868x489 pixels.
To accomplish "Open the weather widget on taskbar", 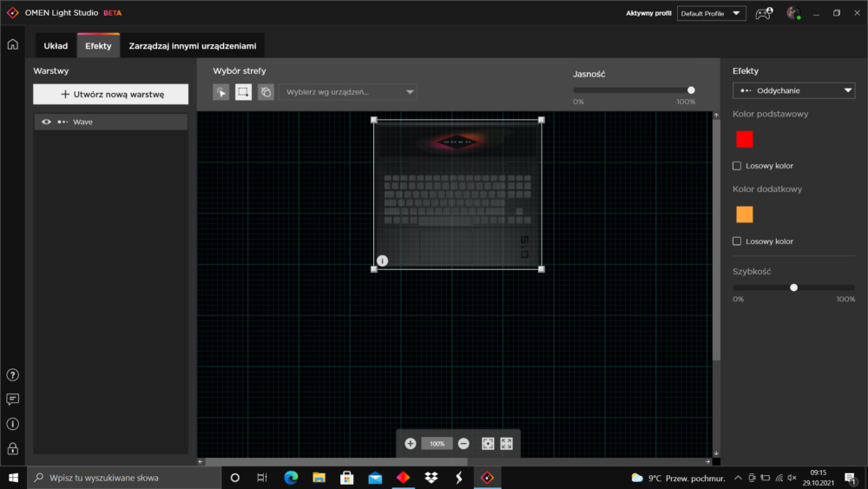I will pos(678,478).
